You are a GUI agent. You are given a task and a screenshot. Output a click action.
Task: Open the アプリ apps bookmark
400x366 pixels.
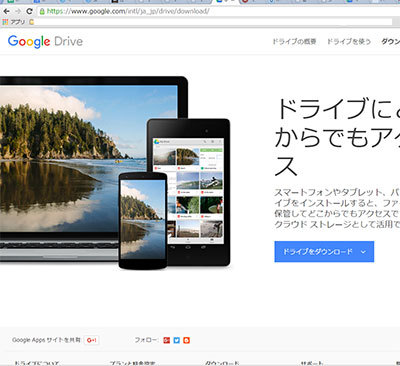pyautogui.click(x=13, y=22)
